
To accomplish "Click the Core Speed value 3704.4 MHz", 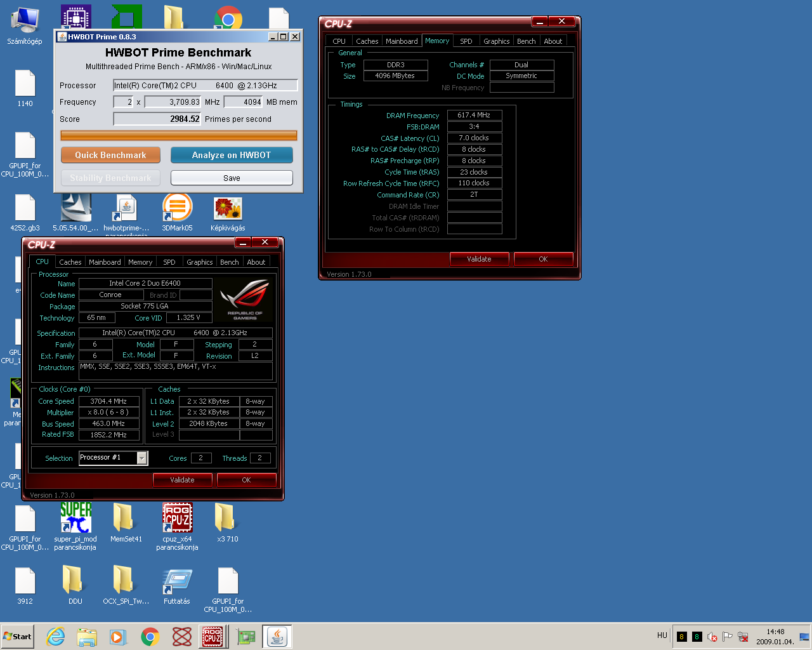I will tap(109, 401).
